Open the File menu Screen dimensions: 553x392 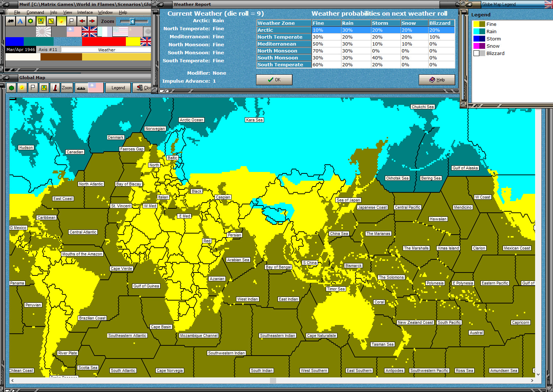coord(17,12)
